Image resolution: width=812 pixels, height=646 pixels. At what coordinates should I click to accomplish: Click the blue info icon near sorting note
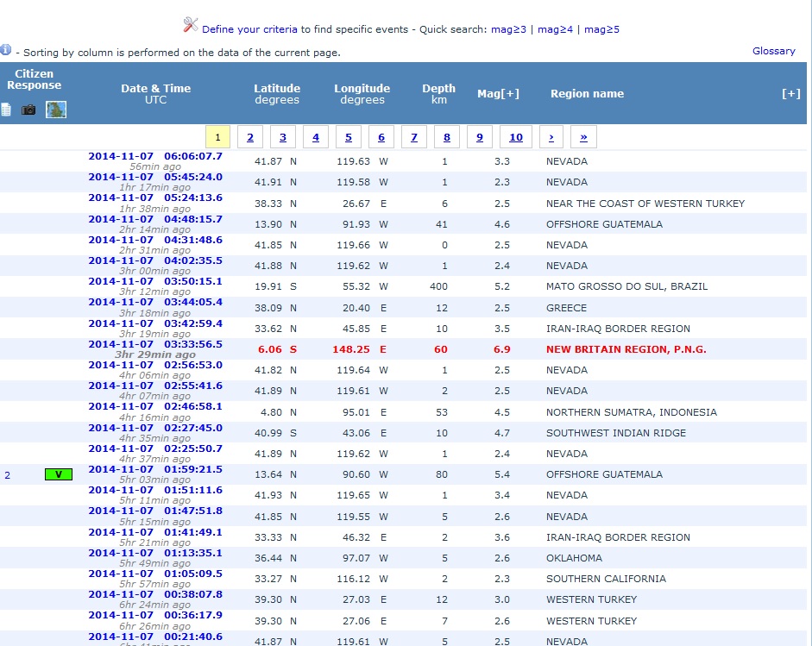coord(6,50)
